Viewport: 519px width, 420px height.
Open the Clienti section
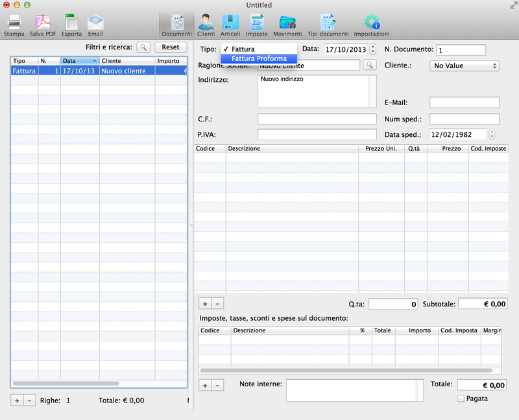pos(206,25)
